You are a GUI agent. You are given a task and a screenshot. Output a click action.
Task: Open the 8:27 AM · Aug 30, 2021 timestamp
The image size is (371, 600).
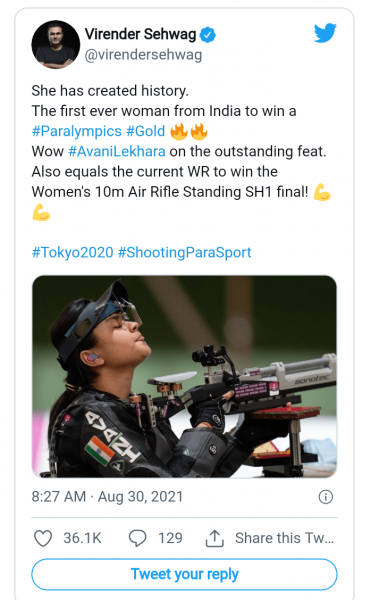pyautogui.click(x=107, y=497)
